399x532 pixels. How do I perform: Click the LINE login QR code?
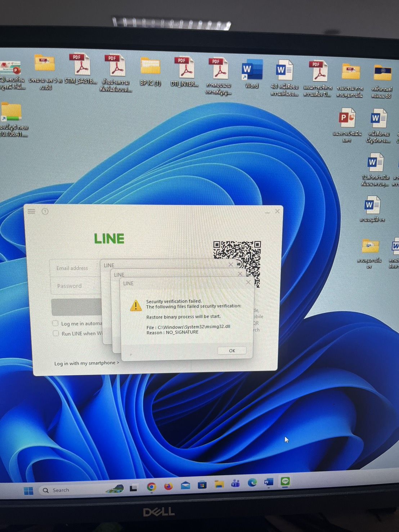[237, 264]
